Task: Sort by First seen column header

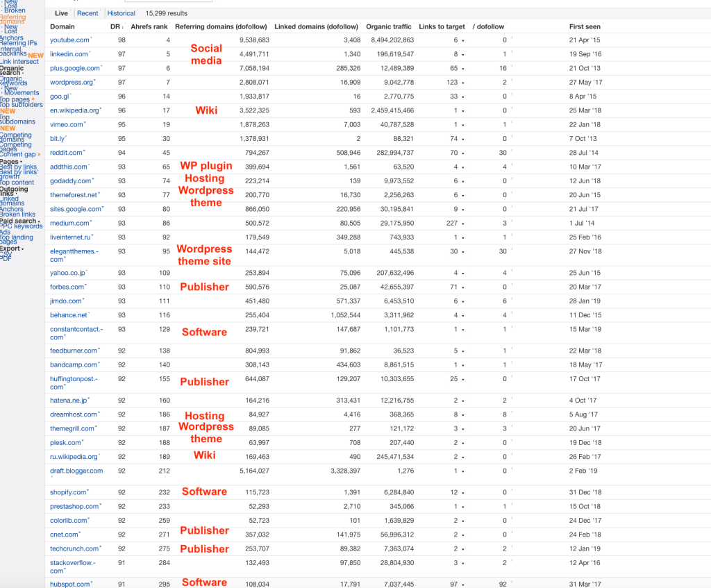Action: click(x=585, y=26)
